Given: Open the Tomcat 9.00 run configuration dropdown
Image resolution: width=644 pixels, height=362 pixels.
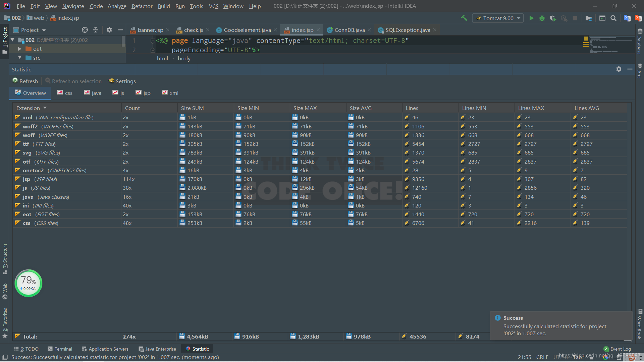Looking at the screenshot, I should point(498,18).
